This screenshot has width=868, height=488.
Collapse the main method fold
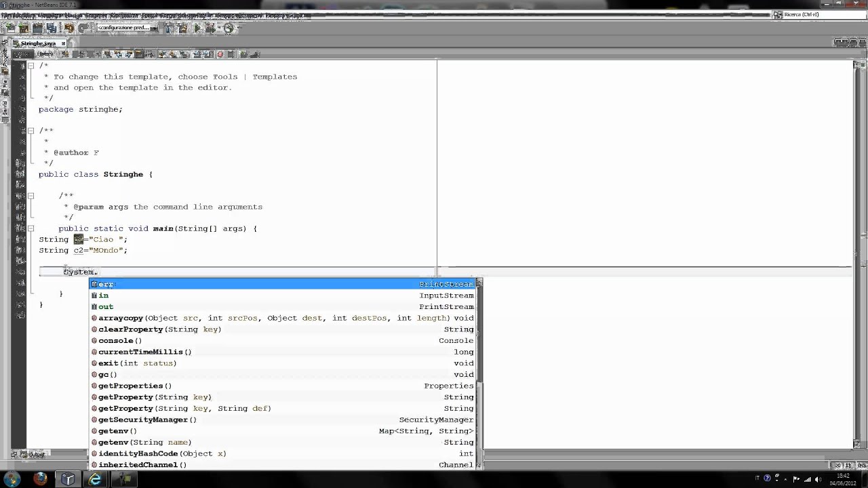[x=31, y=228]
